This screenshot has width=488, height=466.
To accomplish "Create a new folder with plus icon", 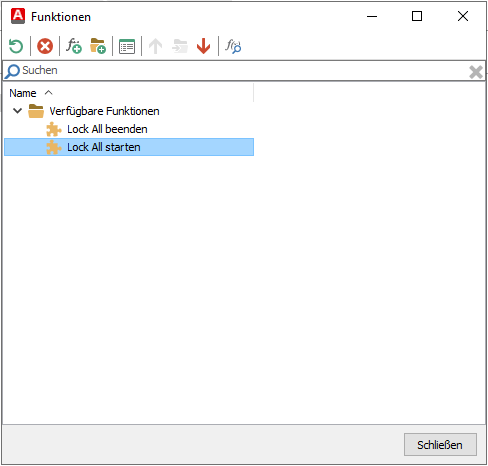I will (98, 46).
